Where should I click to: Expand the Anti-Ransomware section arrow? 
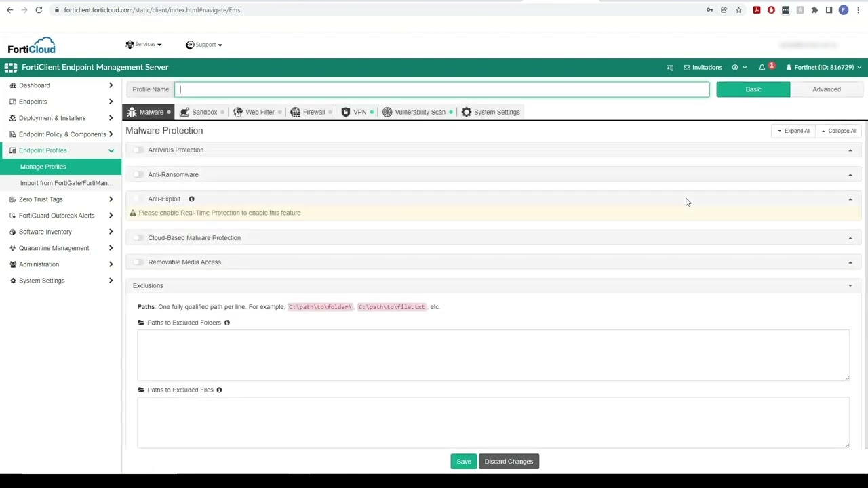point(850,175)
